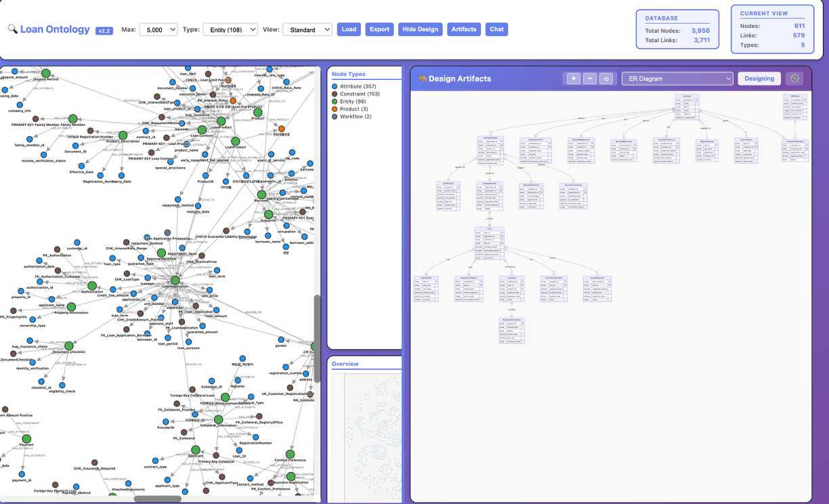Open design artifacts settings gear
Image resolution: width=829 pixels, height=504 pixels.
coord(794,79)
